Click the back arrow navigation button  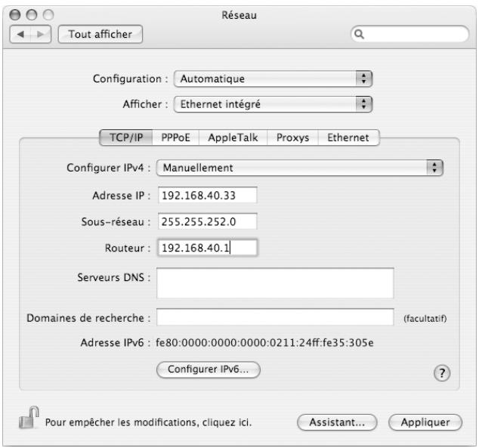click(x=20, y=34)
